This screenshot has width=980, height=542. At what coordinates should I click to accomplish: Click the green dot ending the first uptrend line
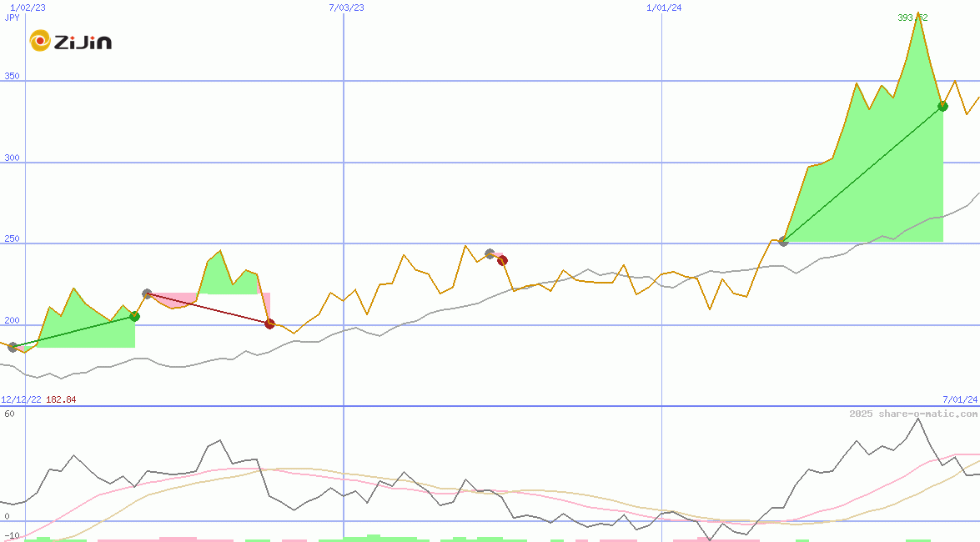(134, 316)
